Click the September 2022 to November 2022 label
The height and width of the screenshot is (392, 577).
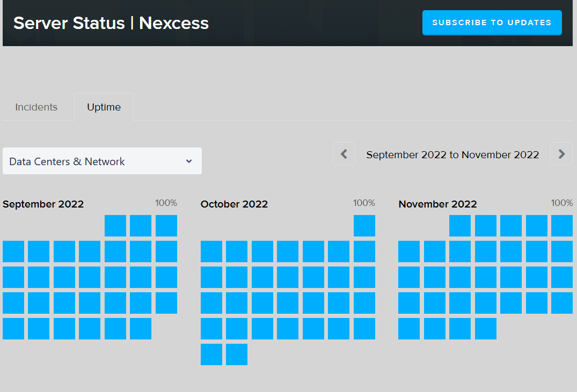click(x=452, y=154)
